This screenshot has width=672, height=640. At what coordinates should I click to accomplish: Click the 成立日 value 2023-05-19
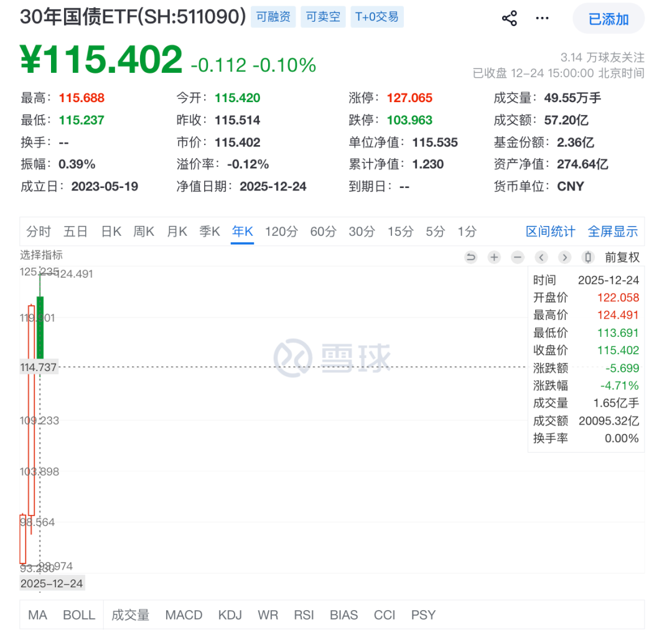105,187
